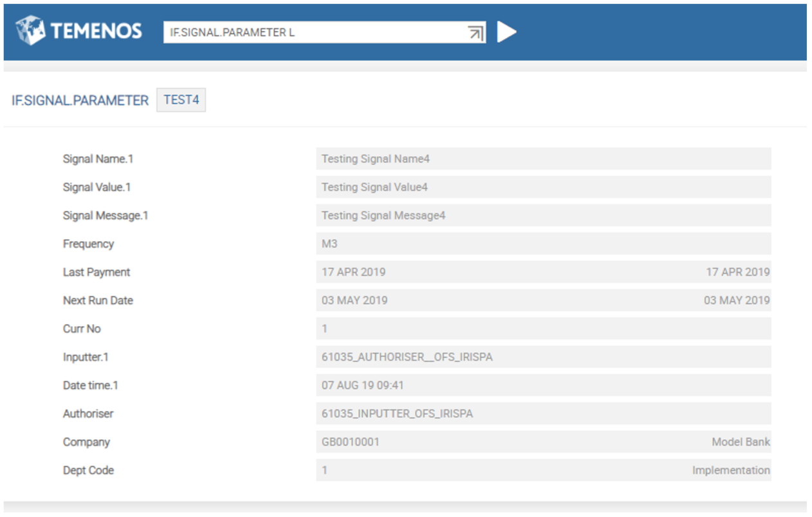
Task: Select the Dept Code field value
Action: [543, 470]
